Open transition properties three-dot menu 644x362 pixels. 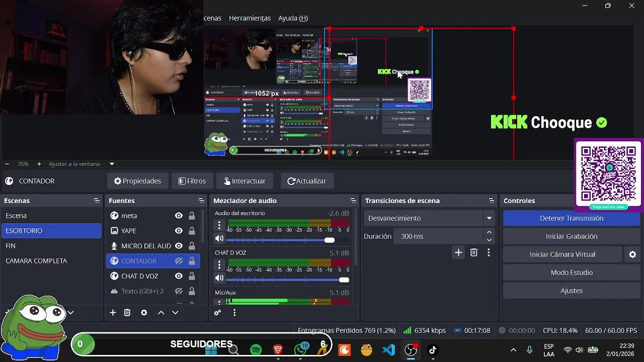[489, 252]
